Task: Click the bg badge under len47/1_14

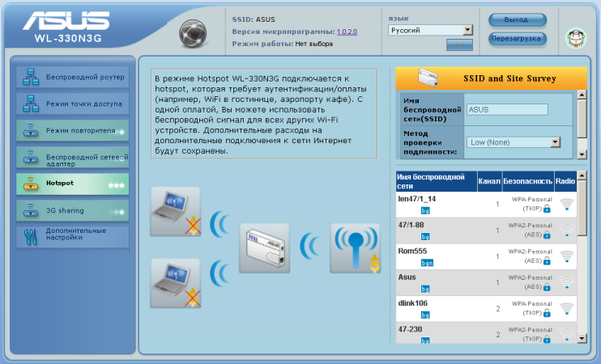Action: coord(425,210)
